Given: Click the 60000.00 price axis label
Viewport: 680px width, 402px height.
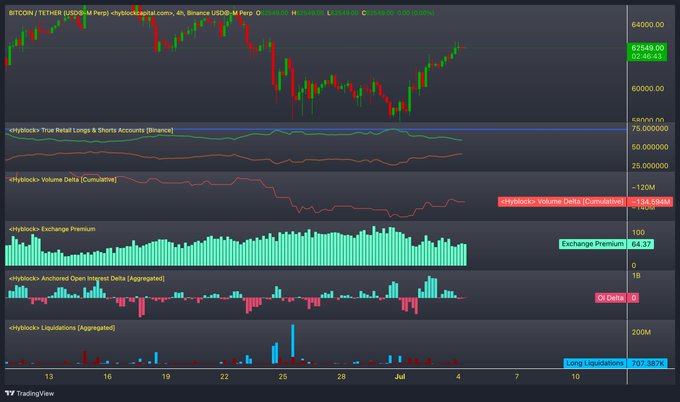Looking at the screenshot, I should pyautogui.click(x=647, y=88).
